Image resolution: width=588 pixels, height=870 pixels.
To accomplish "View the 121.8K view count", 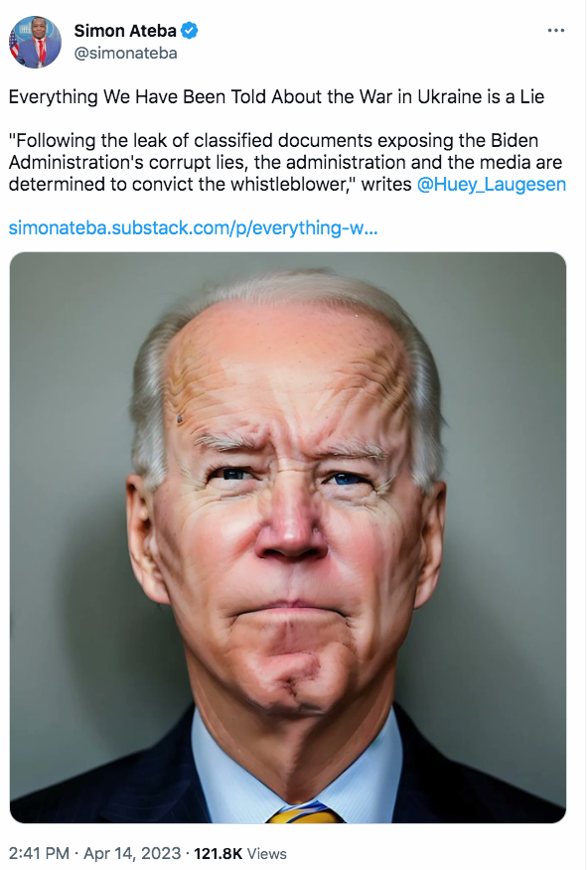I will point(218,853).
